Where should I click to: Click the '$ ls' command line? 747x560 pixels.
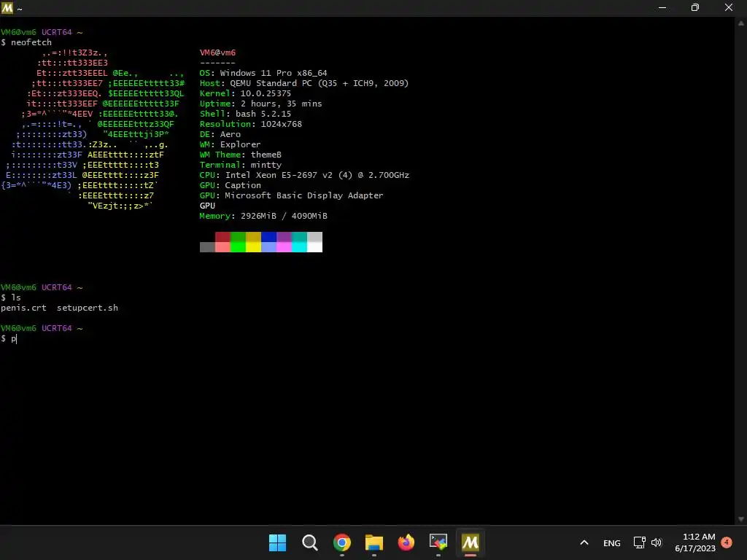pyautogui.click(x=11, y=297)
